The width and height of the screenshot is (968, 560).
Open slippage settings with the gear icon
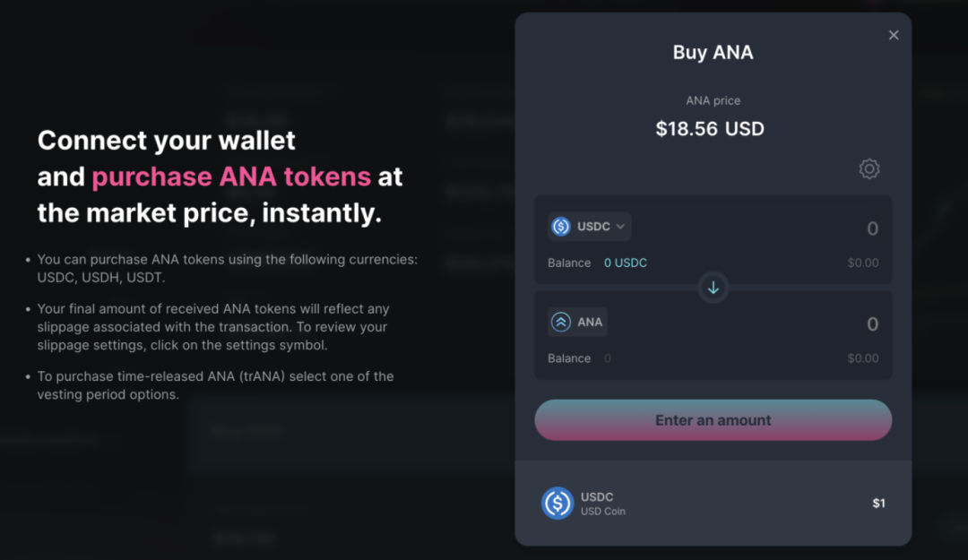click(x=869, y=168)
